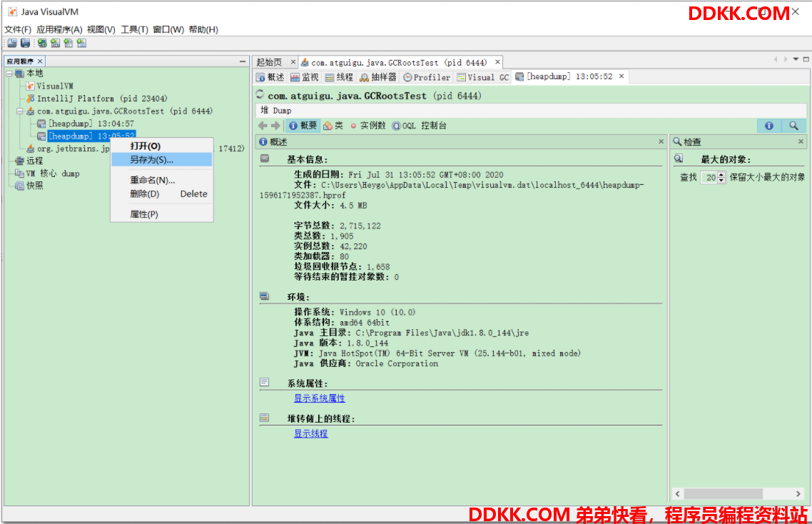Click the Save floppy-disk toolbar icon
This screenshot has width=812, height=524.
pyautogui.click(x=25, y=44)
